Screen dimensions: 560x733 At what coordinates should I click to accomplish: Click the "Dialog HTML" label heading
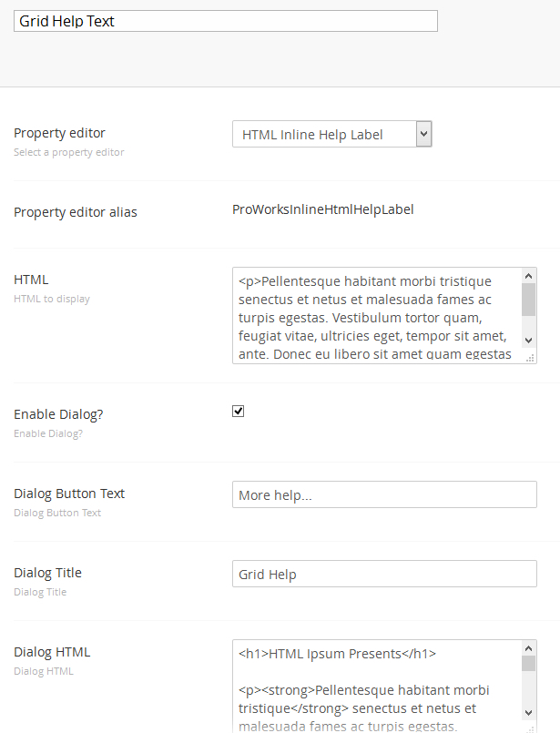coord(52,652)
